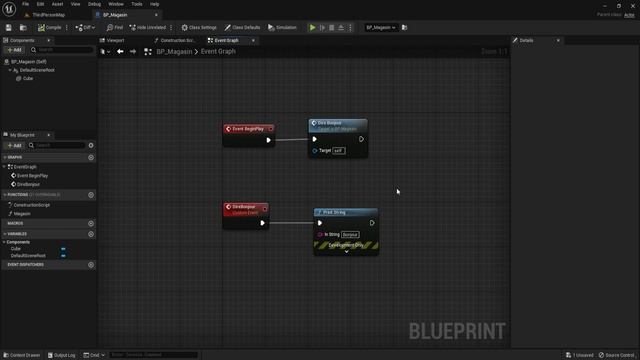Compile the blueprint
This screenshot has height=360, width=640.
(x=49, y=27)
